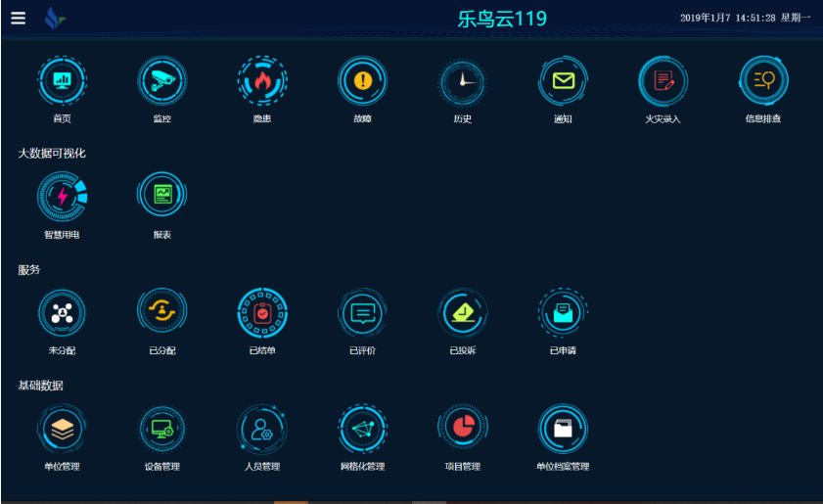
Task: Open the 已分配 assigned orders icon
Action: 162,311
